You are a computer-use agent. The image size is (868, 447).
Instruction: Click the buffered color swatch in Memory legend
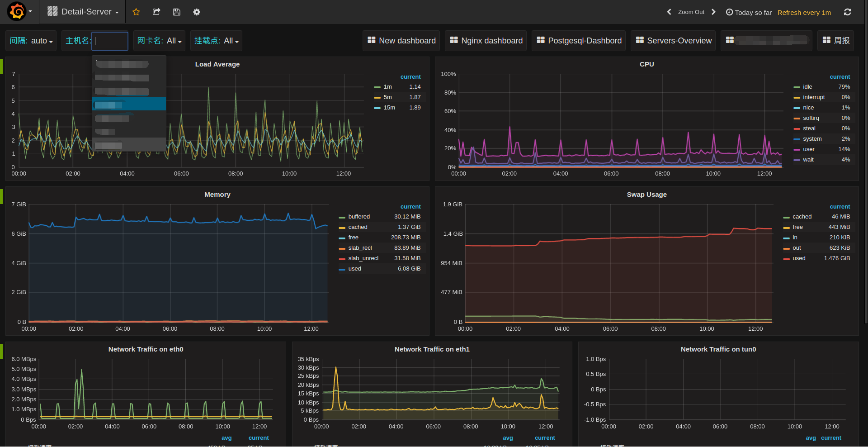342,217
